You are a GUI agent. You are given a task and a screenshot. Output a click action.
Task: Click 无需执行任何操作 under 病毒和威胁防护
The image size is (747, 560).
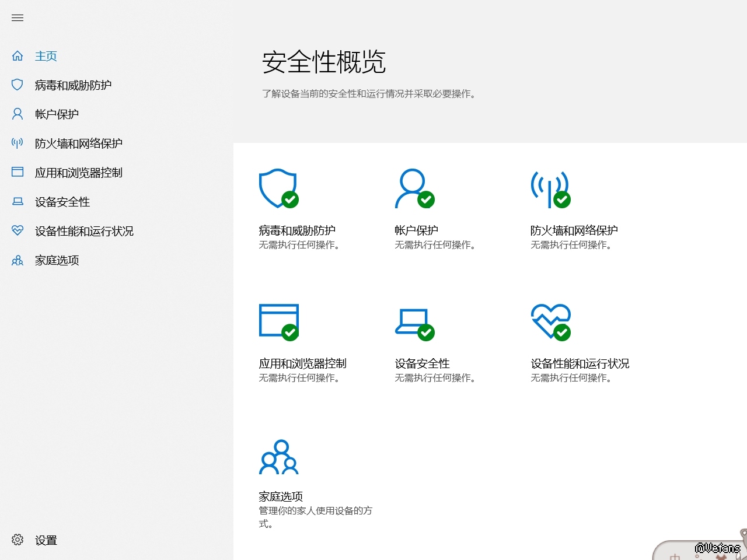299,245
